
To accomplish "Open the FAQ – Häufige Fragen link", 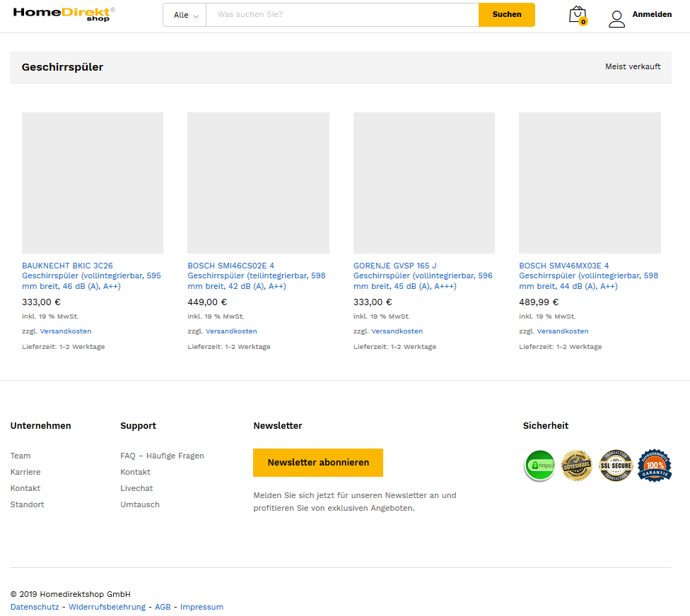I will (x=163, y=456).
